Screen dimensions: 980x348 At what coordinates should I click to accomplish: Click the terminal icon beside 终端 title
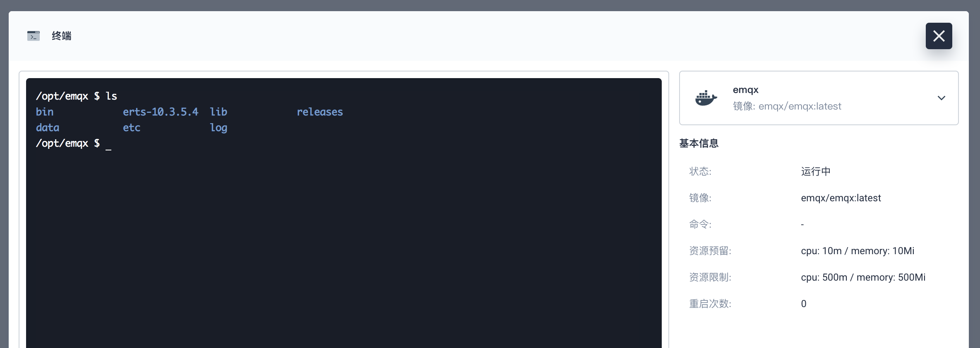pos(34,36)
